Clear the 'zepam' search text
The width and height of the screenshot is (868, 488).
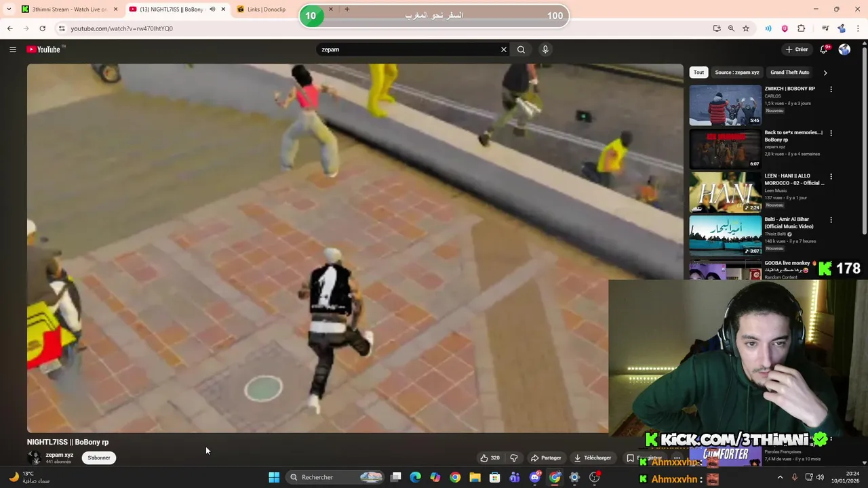504,49
